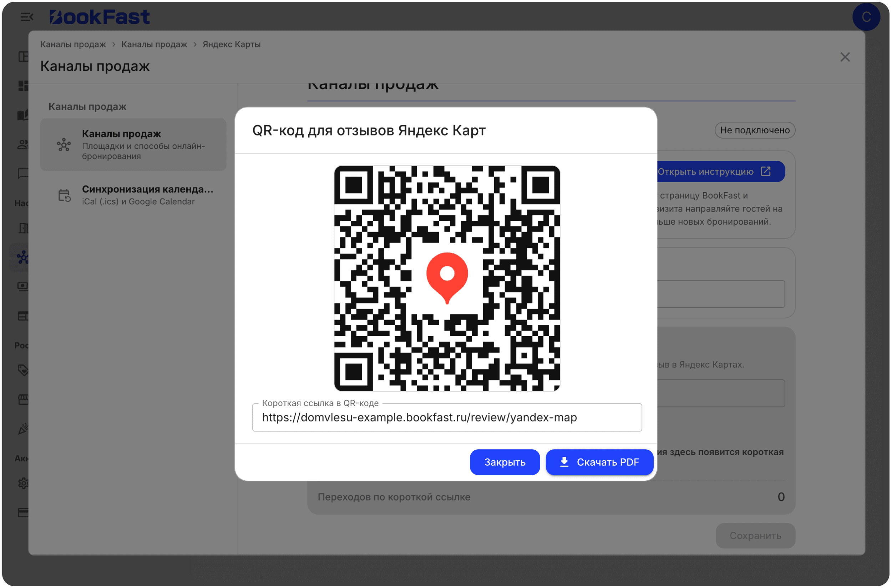
Task: Click the large "Каналы продаж" panel heading
Action: pos(95,66)
